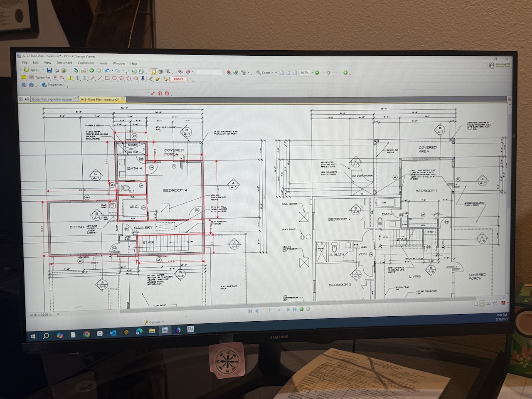Select the Pencil tool
This screenshot has width=532, height=399.
point(150,79)
